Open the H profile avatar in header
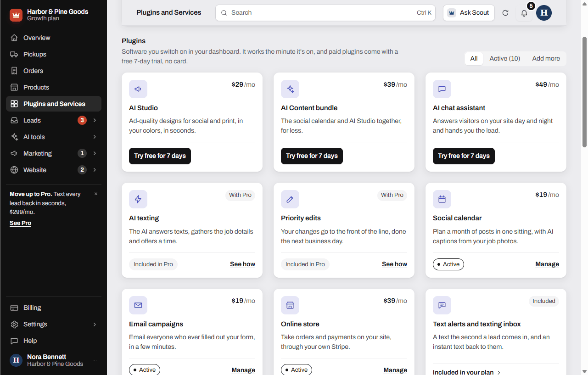This screenshot has width=588, height=375. pos(544,13)
